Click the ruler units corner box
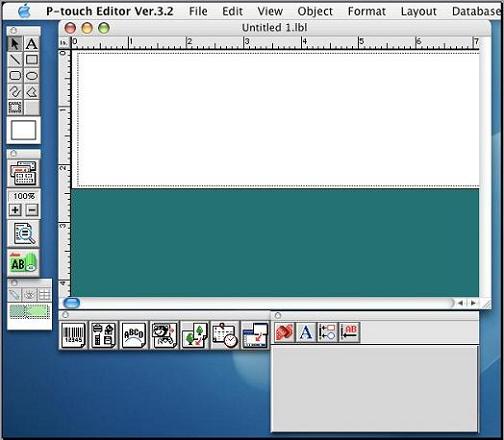The width and height of the screenshot is (504, 440). pos(63,43)
